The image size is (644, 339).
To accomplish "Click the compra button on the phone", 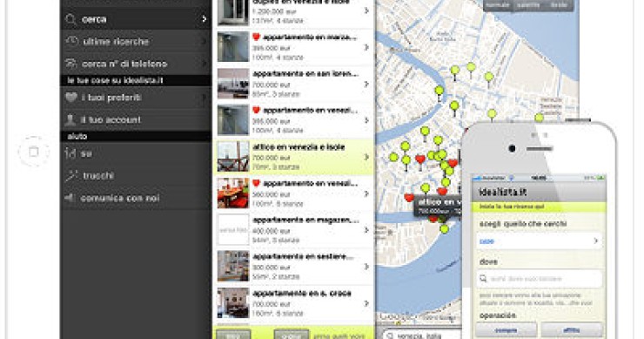I will click(x=506, y=330).
